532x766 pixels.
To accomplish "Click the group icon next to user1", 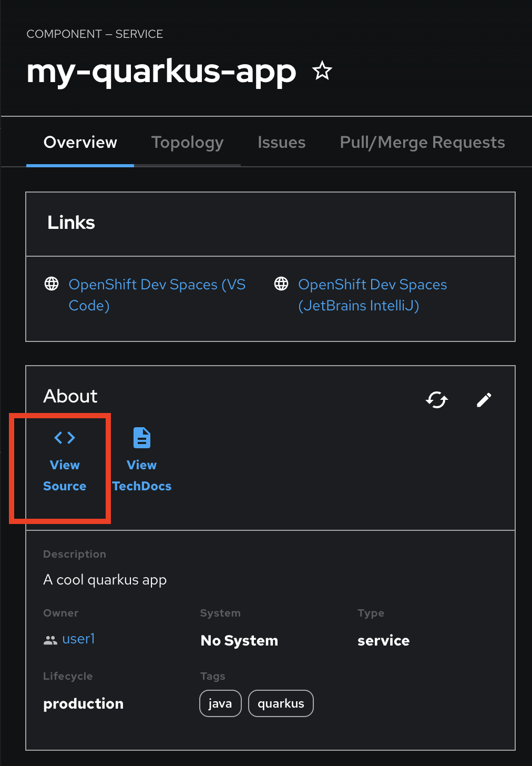I will 50,640.
